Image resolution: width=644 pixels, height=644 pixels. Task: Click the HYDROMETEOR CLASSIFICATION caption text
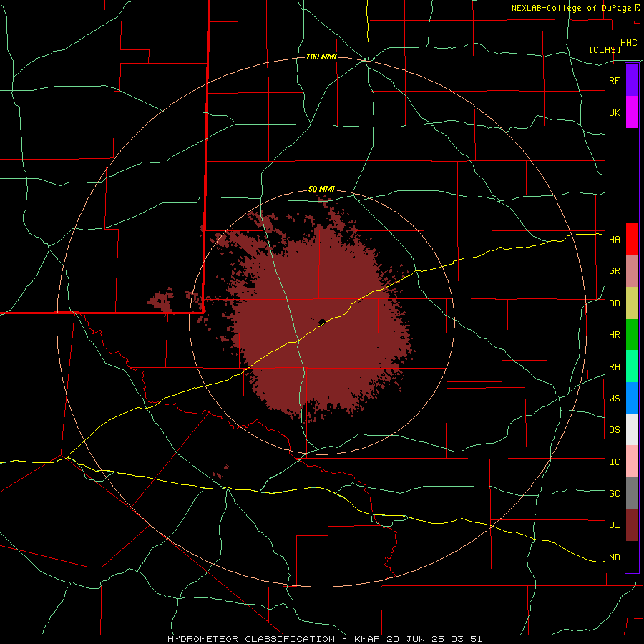click(251, 639)
